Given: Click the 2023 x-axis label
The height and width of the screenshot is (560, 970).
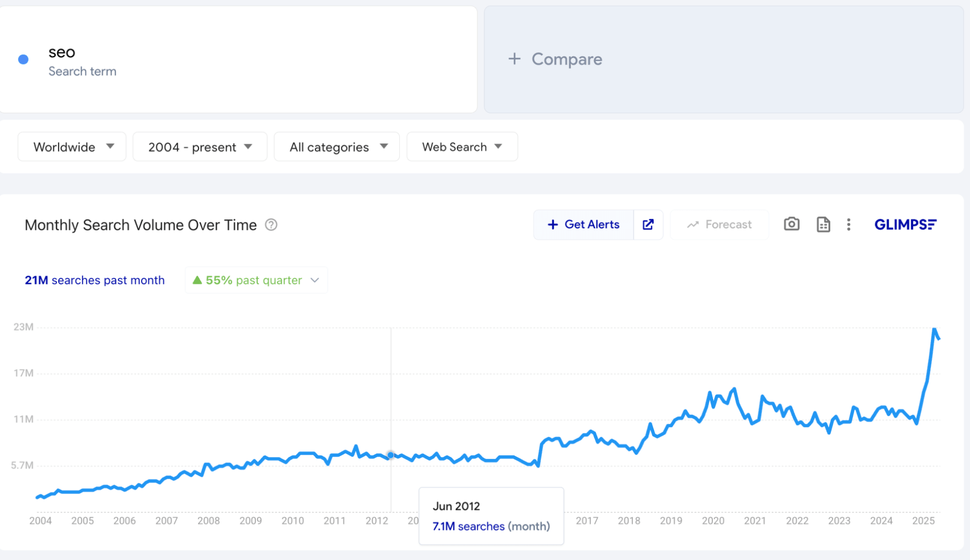Looking at the screenshot, I should pyautogui.click(x=839, y=521).
